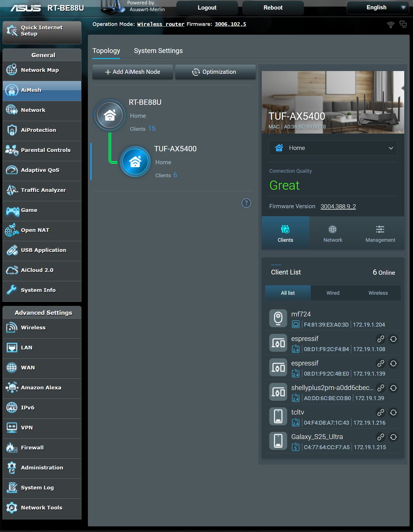Click the network status icon in header
This screenshot has height=532, width=413.
coord(403,24)
